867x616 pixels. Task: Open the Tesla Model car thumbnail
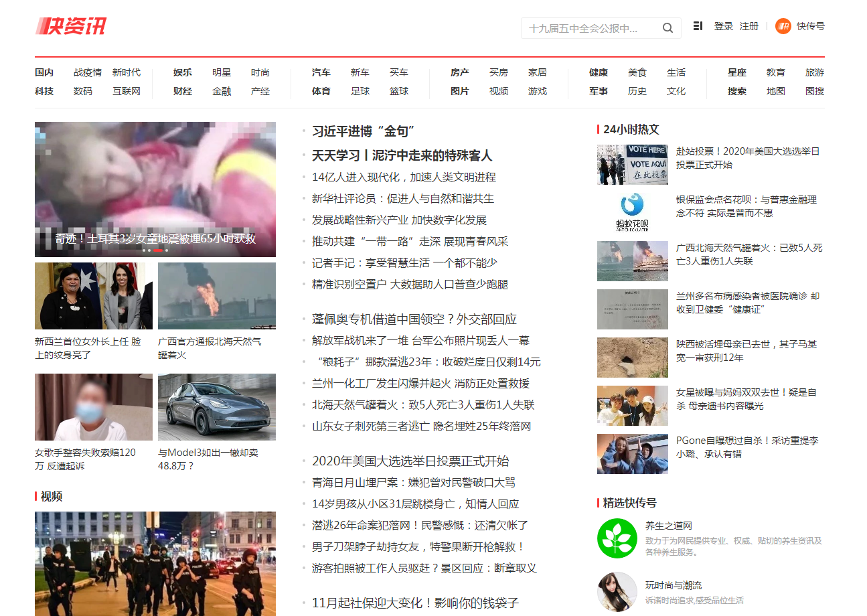tap(216, 406)
